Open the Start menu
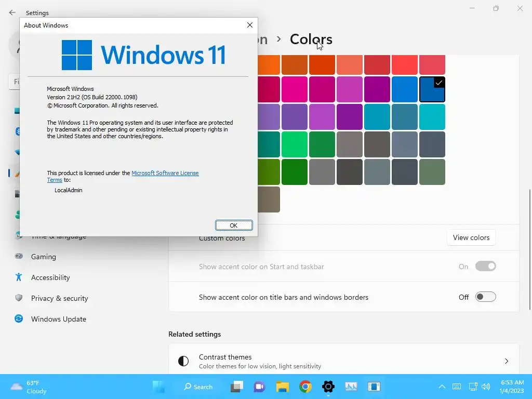 point(159,387)
